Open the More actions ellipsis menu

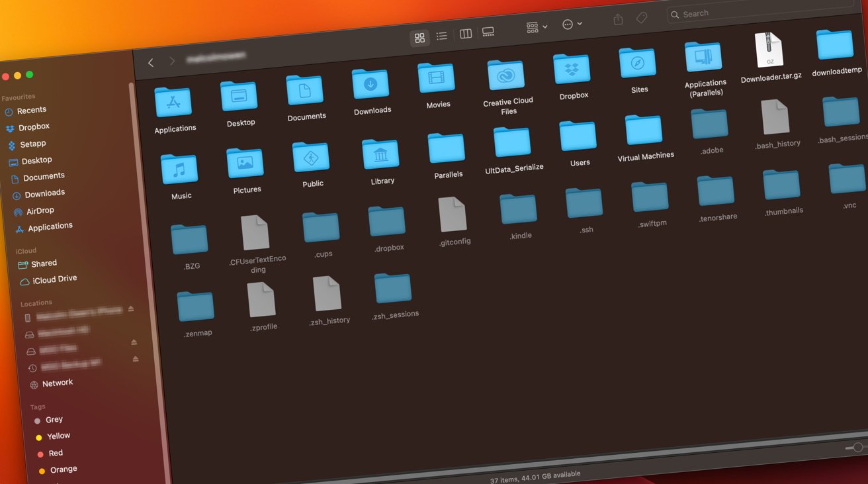click(x=568, y=23)
